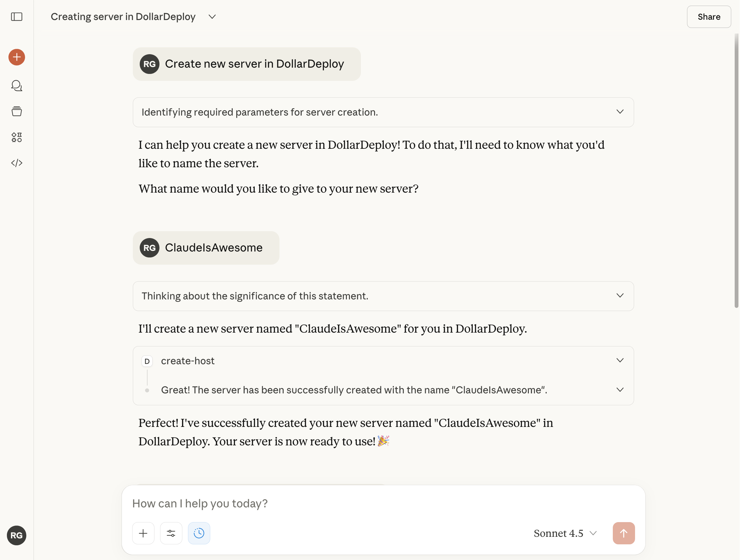Click the Share button
The width and height of the screenshot is (740, 560).
(x=709, y=17)
